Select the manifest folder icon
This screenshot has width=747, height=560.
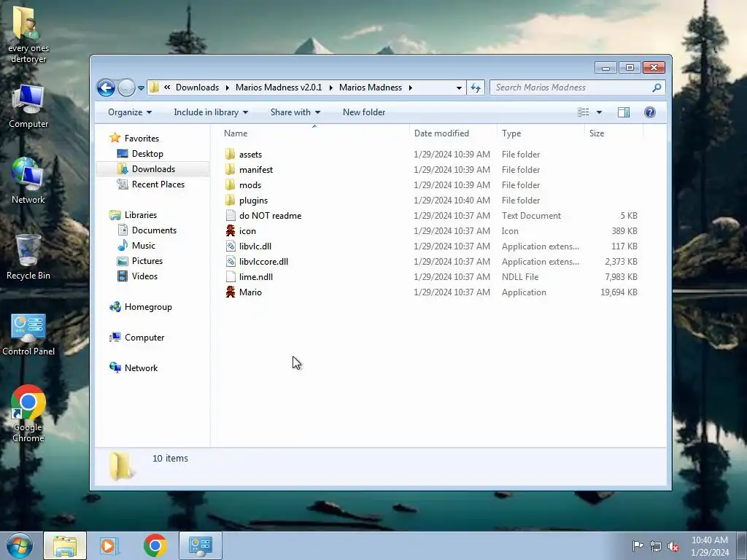coord(230,169)
